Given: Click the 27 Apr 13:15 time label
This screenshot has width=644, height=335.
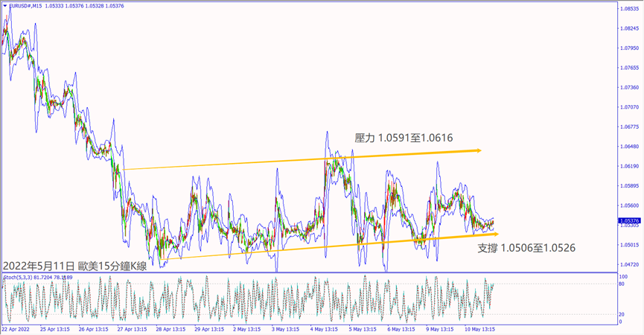Looking at the screenshot, I should pos(132,328).
